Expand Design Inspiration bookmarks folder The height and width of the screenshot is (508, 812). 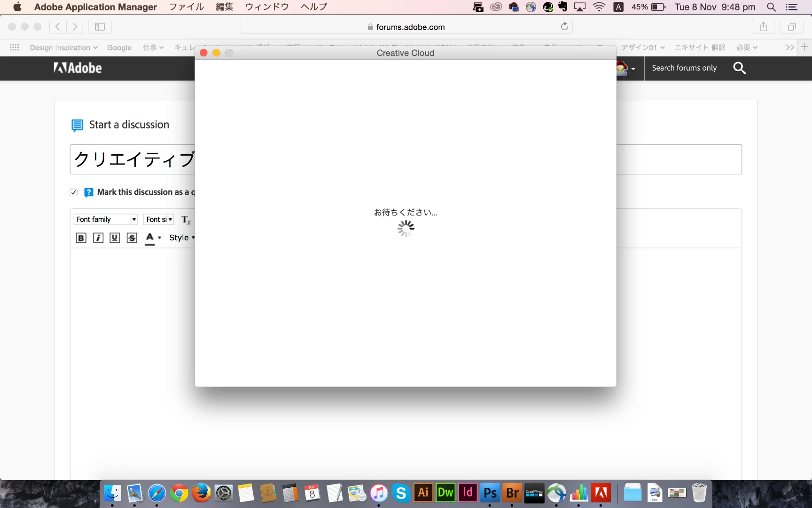coord(63,48)
